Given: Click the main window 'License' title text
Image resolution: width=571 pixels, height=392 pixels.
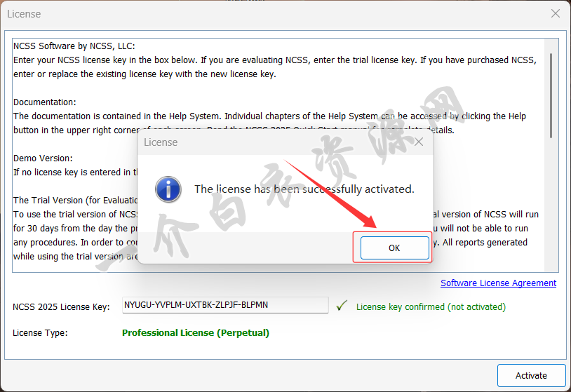Looking at the screenshot, I should click(x=24, y=14).
